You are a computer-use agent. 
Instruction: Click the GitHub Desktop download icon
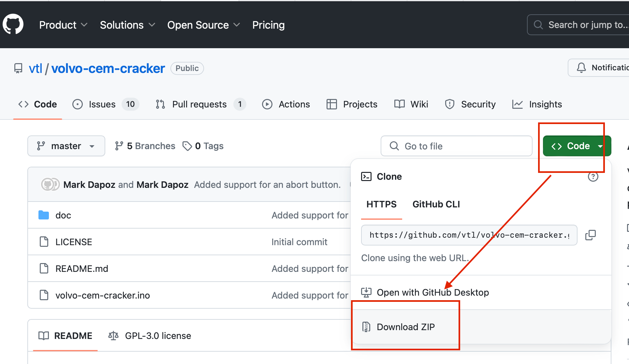366,292
